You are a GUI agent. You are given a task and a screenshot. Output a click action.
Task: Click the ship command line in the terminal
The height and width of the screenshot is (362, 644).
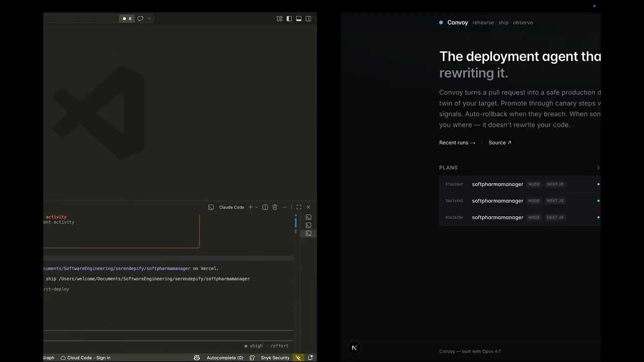point(147,279)
